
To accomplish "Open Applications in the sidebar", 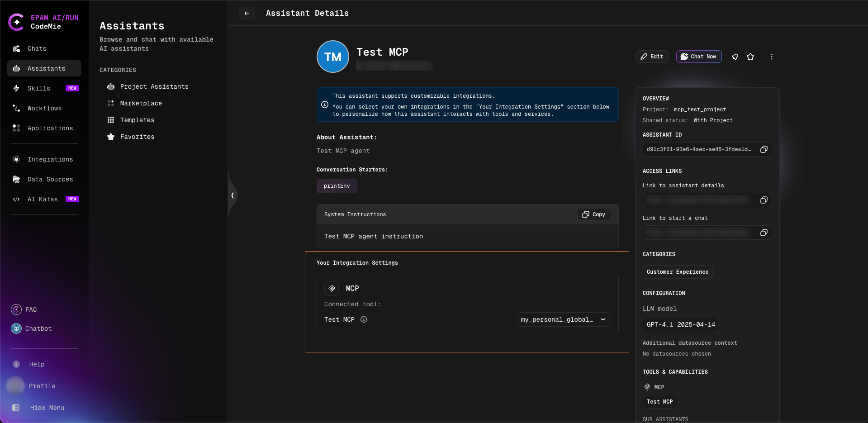I will pyautogui.click(x=44, y=128).
